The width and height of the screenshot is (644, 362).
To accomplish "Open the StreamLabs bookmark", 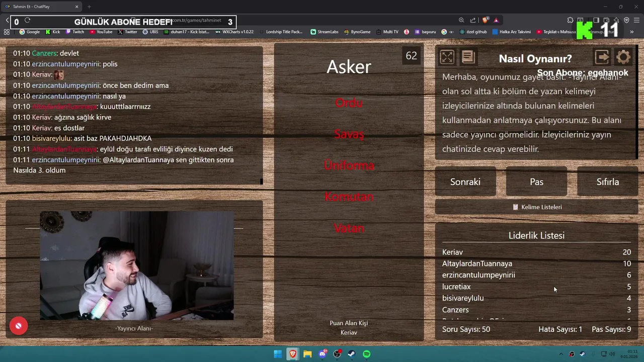I will pos(325,32).
